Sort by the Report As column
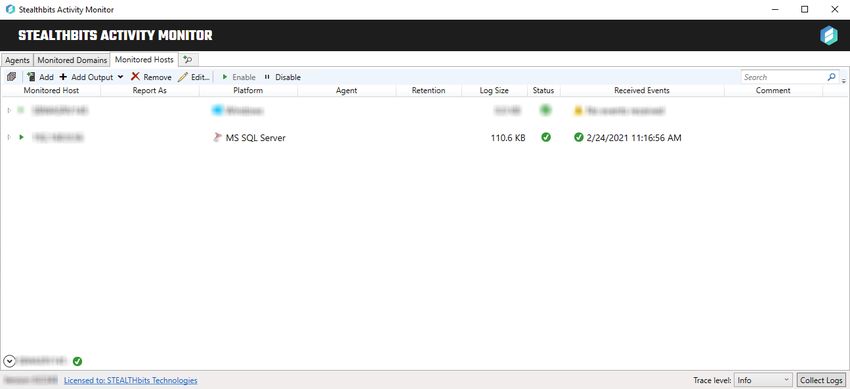Screen dimensions: 850x389 pos(150,90)
